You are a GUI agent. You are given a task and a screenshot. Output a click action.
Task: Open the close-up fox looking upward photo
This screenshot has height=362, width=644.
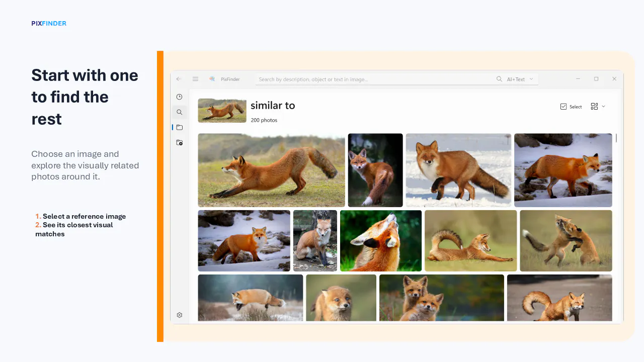(x=381, y=241)
